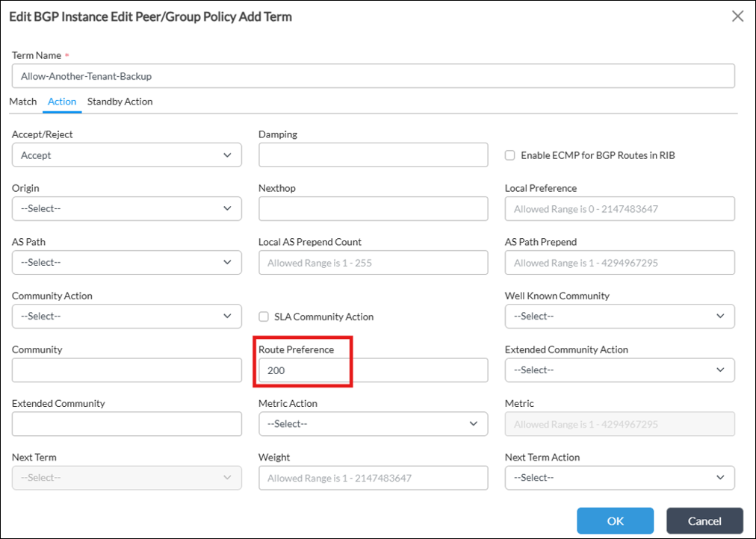Viewport: 756px width, 539px height.
Task: Open the Metric Action dropdown
Action: 373,424
